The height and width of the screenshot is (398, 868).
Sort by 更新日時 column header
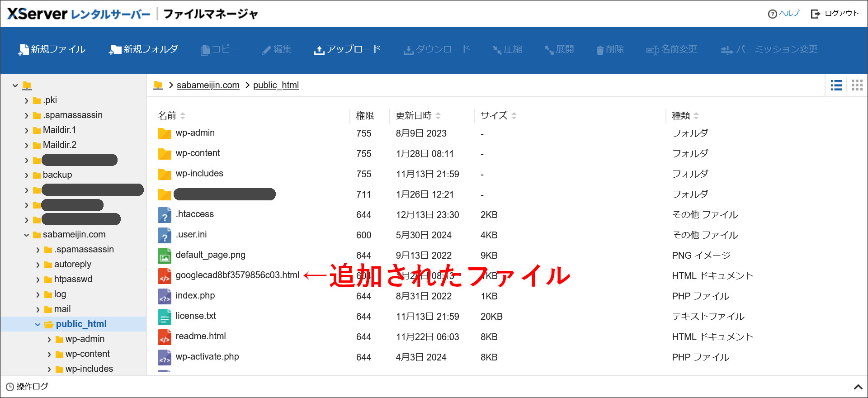(x=418, y=116)
